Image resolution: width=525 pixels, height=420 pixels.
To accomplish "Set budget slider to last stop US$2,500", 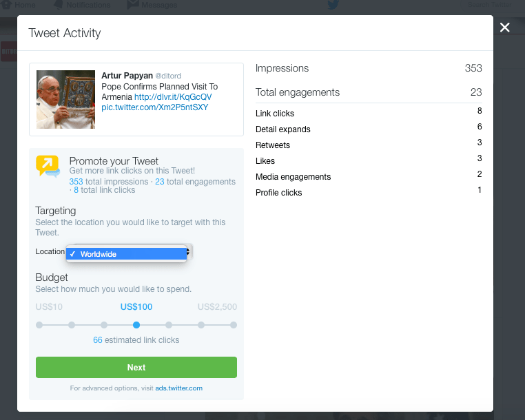I will 234,325.
